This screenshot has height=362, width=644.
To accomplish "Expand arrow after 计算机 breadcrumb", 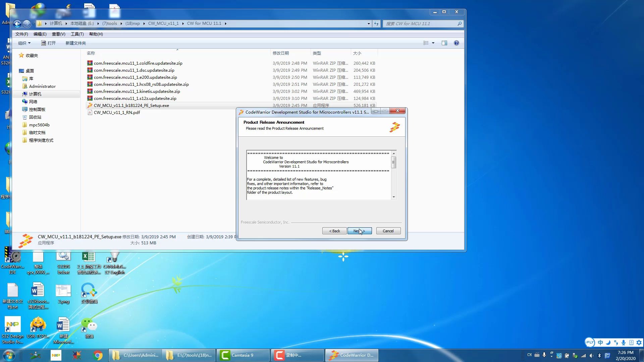I will click(x=66, y=23).
